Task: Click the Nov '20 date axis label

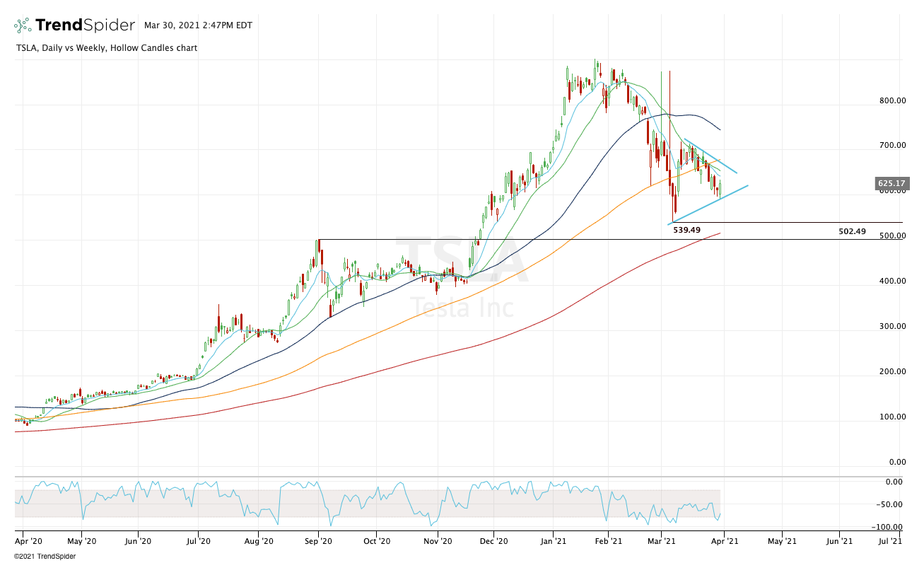Action: (438, 542)
